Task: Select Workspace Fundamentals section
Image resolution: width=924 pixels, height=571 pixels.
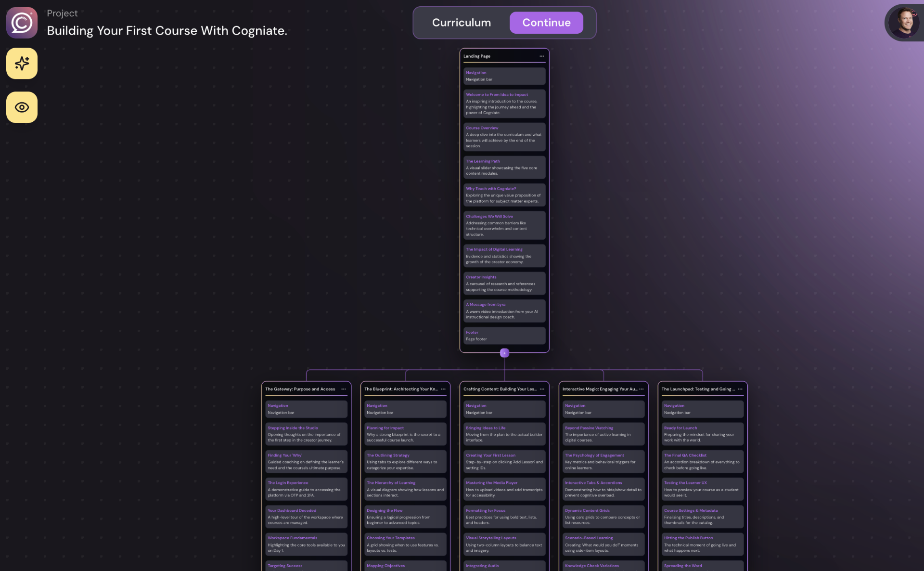Action: click(306, 544)
